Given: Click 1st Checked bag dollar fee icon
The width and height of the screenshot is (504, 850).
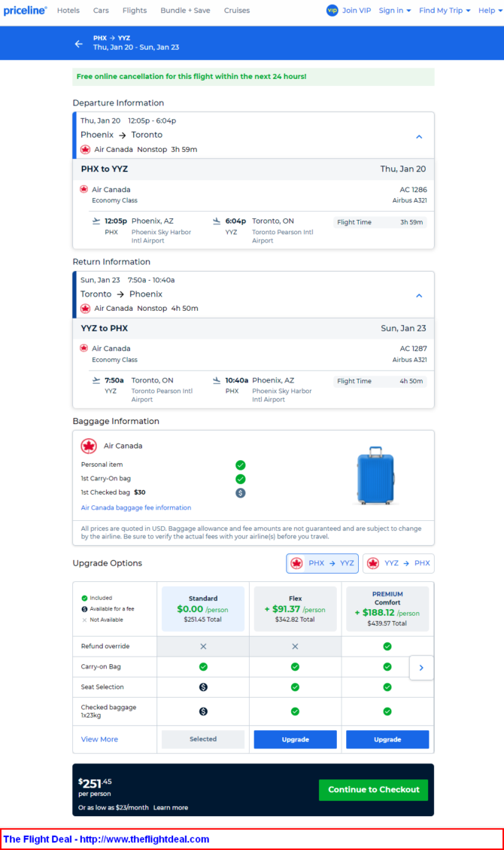Looking at the screenshot, I should pos(241,493).
